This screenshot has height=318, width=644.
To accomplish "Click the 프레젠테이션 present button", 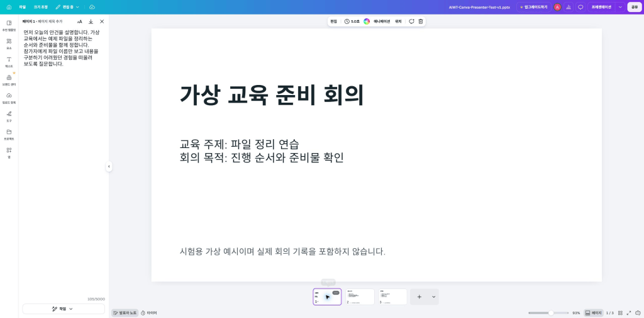I will (x=601, y=7).
